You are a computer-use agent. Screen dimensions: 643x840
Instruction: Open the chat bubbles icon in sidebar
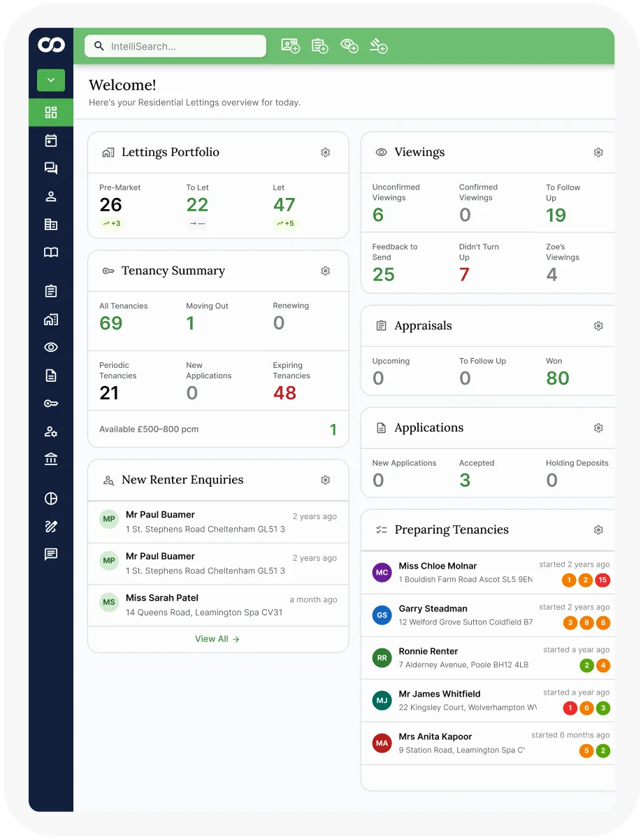[51, 169]
